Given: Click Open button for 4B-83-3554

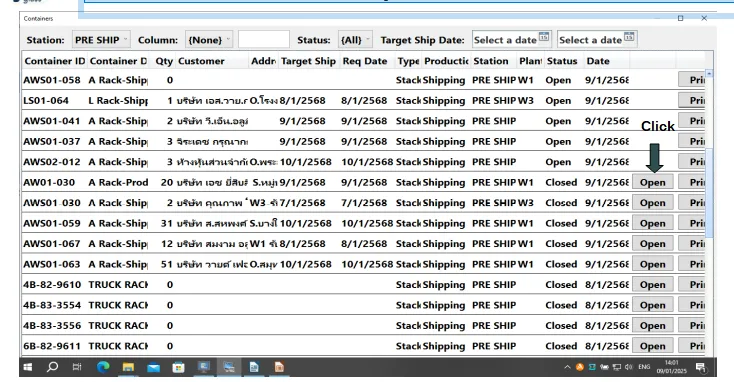Looking at the screenshot, I should tap(653, 305).
